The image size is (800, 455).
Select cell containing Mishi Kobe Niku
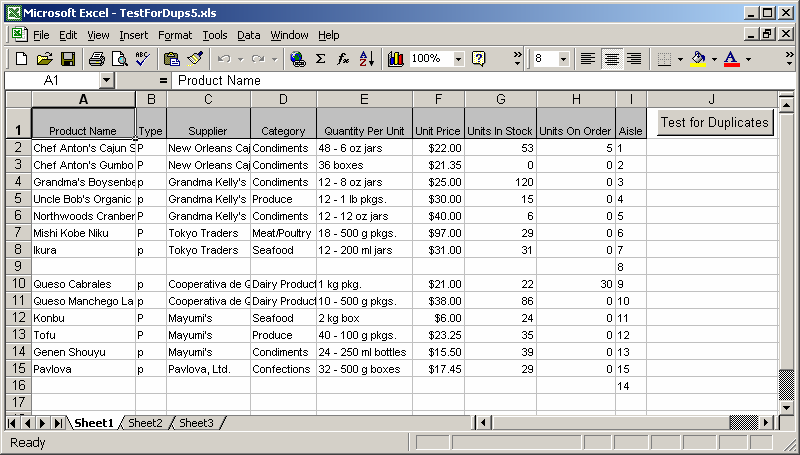coord(84,233)
